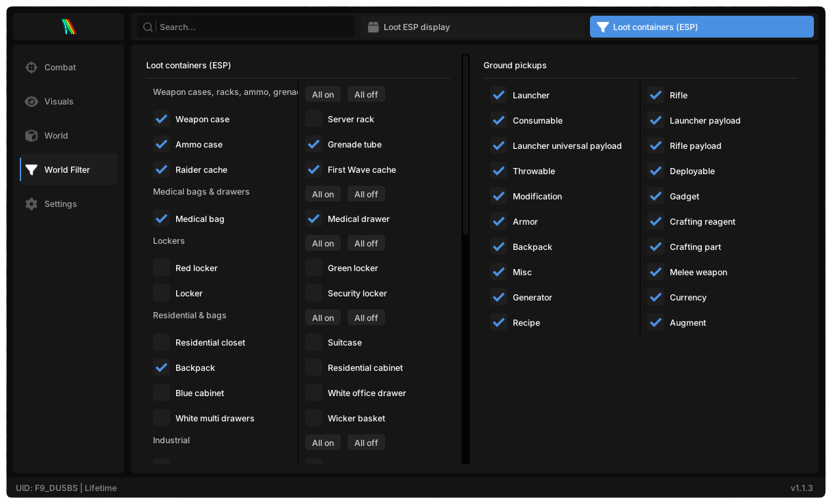The width and height of the screenshot is (833, 504).
Task: Click the Settings gear icon in sidebar
Action: [31, 204]
